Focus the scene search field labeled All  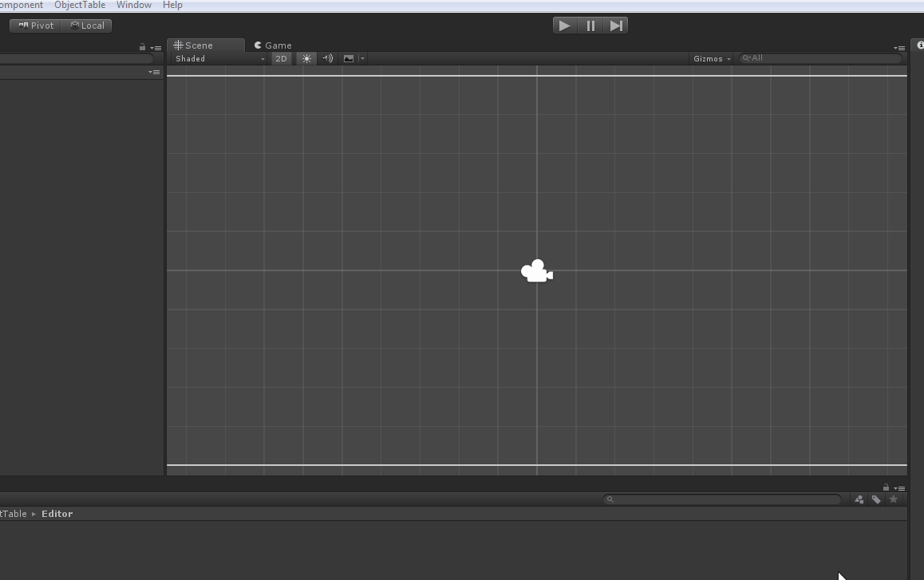[x=820, y=57]
